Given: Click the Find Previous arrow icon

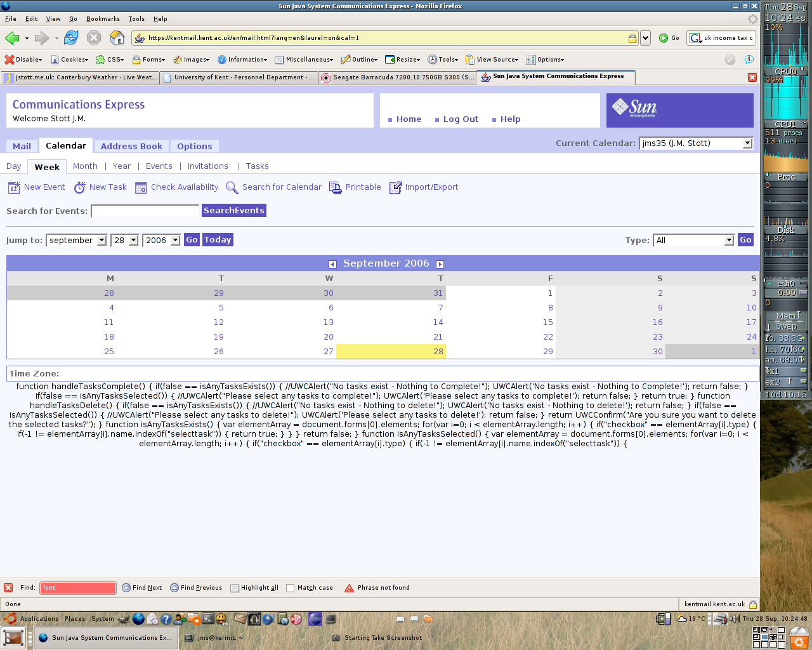Looking at the screenshot, I should click(174, 588).
